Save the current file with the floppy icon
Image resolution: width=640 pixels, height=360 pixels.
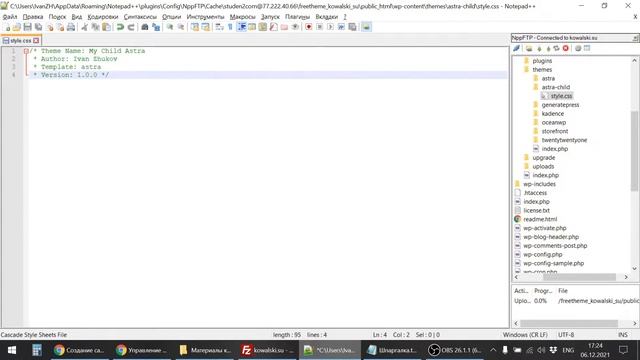(x=27, y=27)
